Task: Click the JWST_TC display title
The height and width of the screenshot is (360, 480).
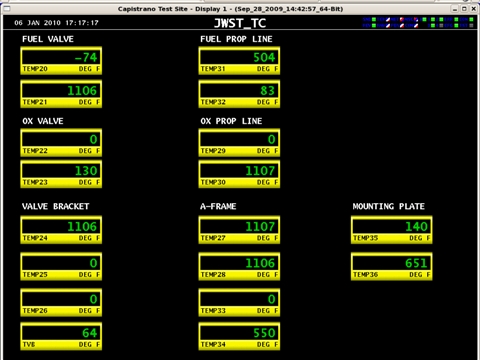Action: pos(240,23)
